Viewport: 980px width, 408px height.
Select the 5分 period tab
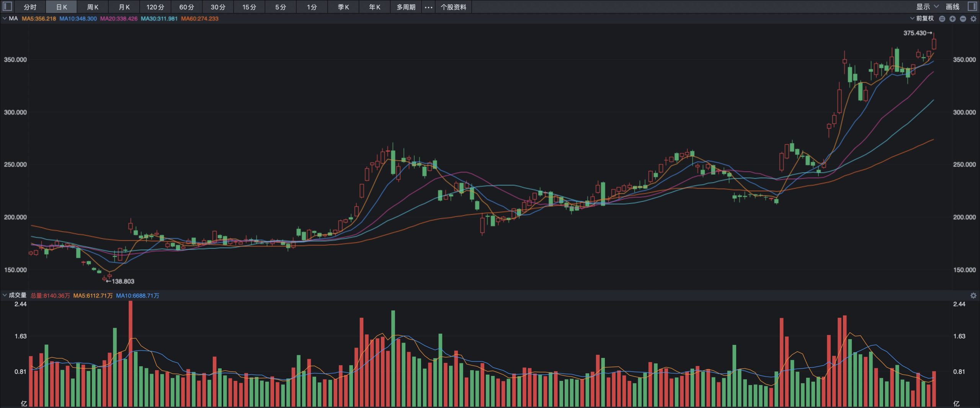(x=281, y=7)
